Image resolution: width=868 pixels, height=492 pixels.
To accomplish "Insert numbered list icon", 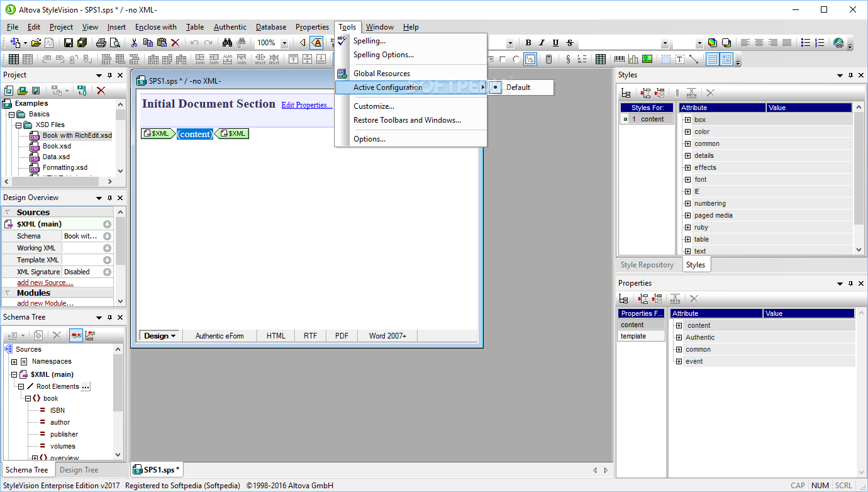I will click(820, 43).
